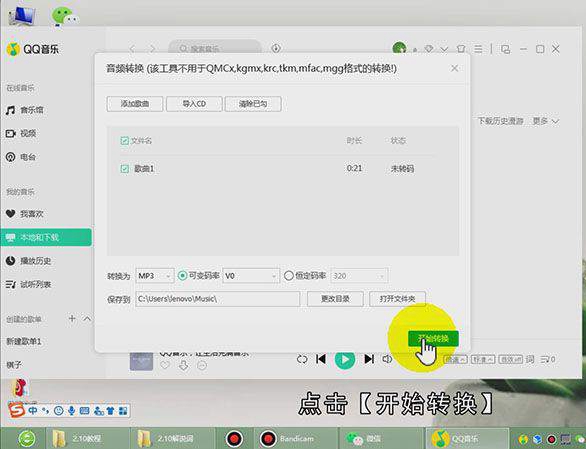586x449 pixels.
Task: Click the QQ音乐 search box
Action: (x=215, y=48)
